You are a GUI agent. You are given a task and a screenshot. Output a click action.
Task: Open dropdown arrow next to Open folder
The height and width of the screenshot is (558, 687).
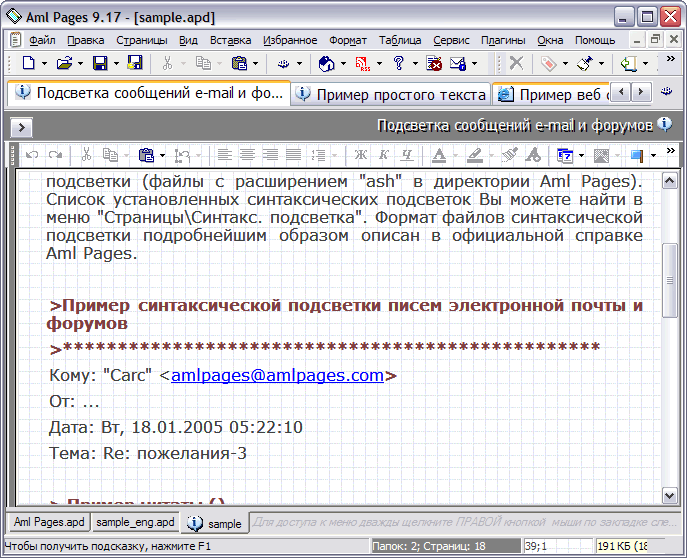(80, 64)
